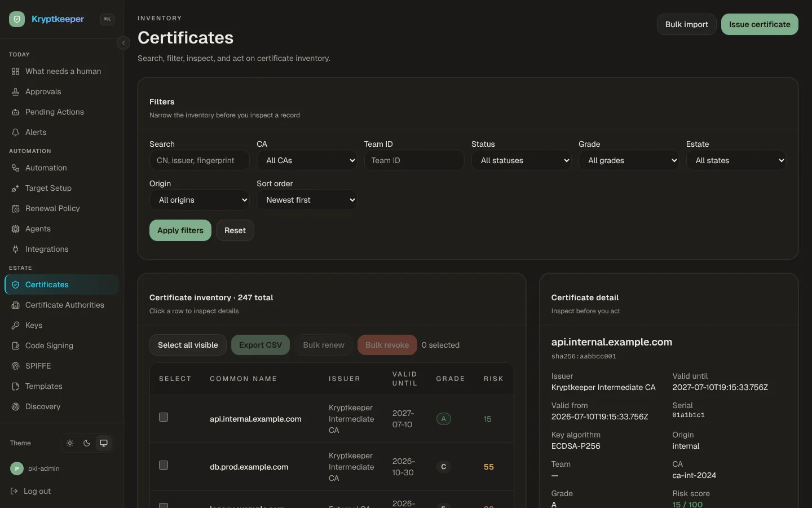
Task: Check the box for api.internal.example.com row
Action: tap(164, 417)
